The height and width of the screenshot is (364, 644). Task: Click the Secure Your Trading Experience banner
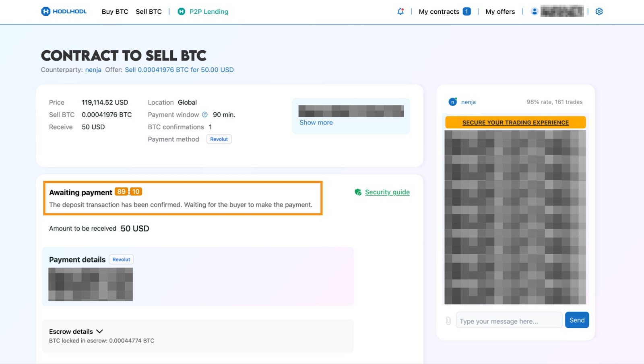click(x=515, y=122)
